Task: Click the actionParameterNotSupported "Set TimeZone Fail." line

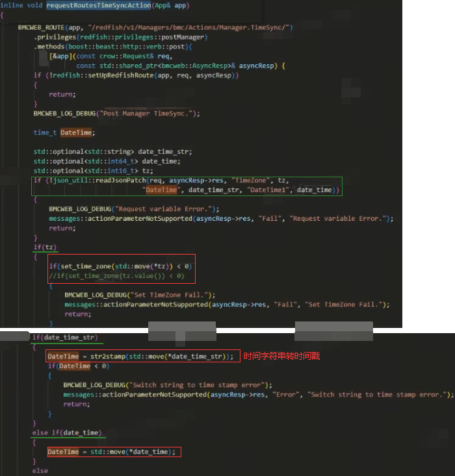Action: (x=227, y=305)
